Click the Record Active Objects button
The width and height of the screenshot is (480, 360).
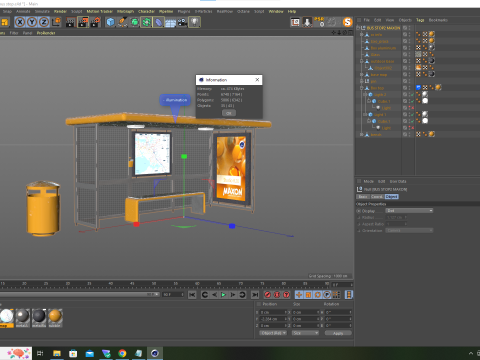point(267,295)
